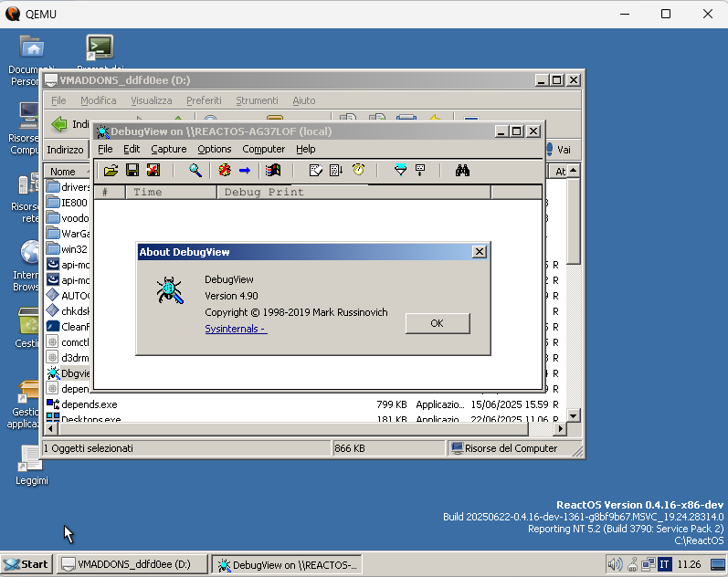Open the Modifica menu in Explorer window
The height and width of the screenshot is (577, 728).
point(99,100)
